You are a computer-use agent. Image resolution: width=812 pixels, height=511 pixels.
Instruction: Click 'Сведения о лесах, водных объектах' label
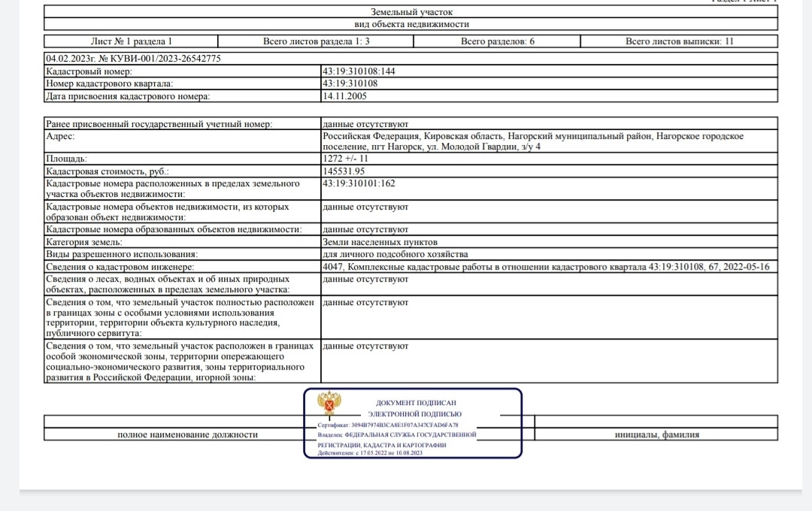(x=168, y=284)
